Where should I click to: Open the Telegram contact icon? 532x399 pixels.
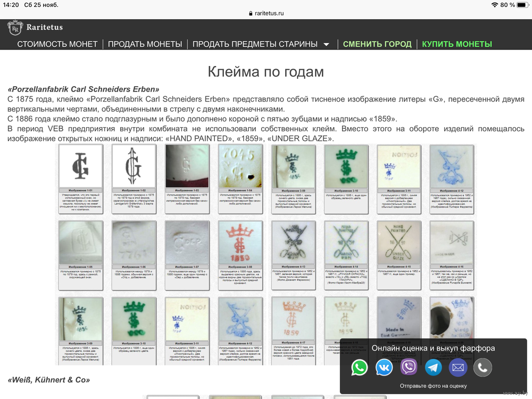(433, 368)
